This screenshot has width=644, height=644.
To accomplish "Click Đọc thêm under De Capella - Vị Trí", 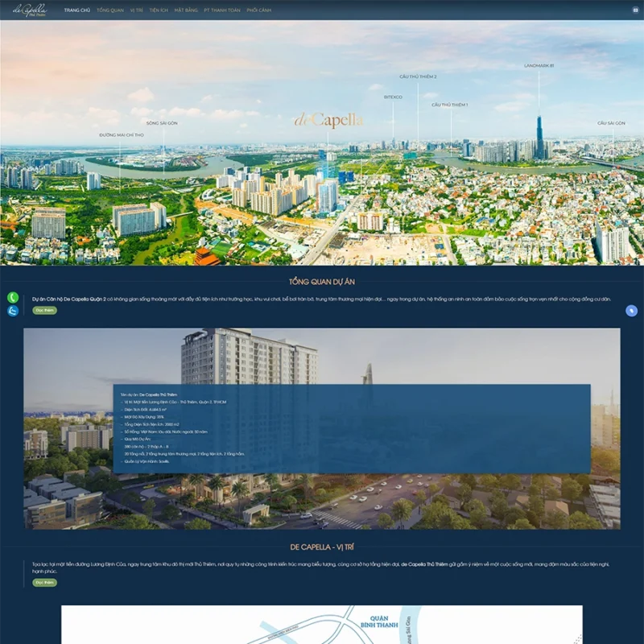I will pyautogui.click(x=44, y=582).
